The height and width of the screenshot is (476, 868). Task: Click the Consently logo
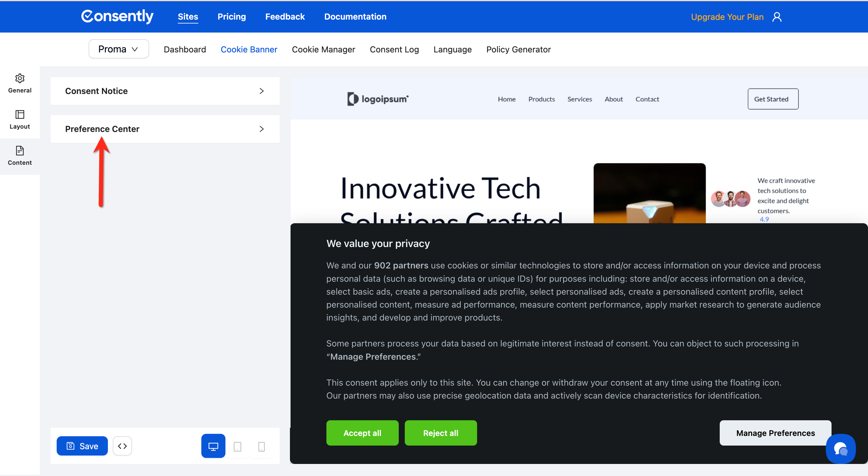point(117,16)
